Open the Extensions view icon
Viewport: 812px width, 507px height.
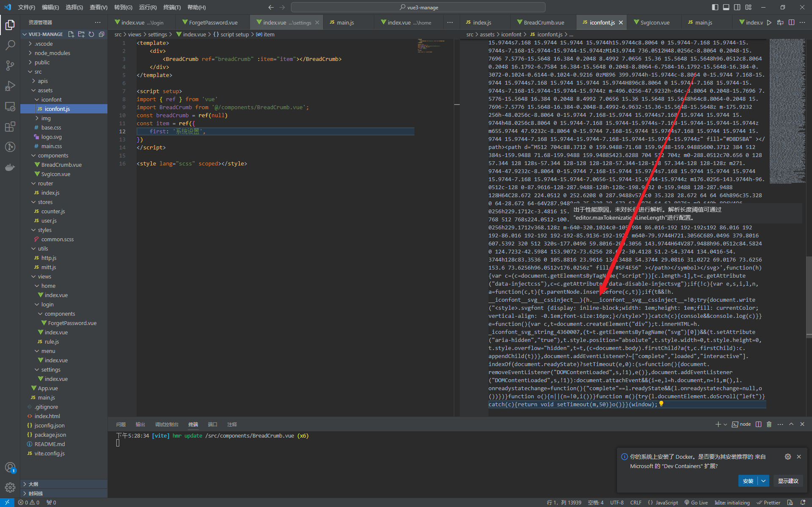10,127
